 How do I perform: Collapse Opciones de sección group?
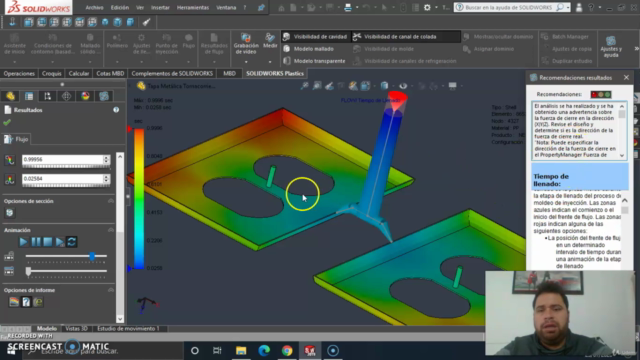[x=111, y=201]
